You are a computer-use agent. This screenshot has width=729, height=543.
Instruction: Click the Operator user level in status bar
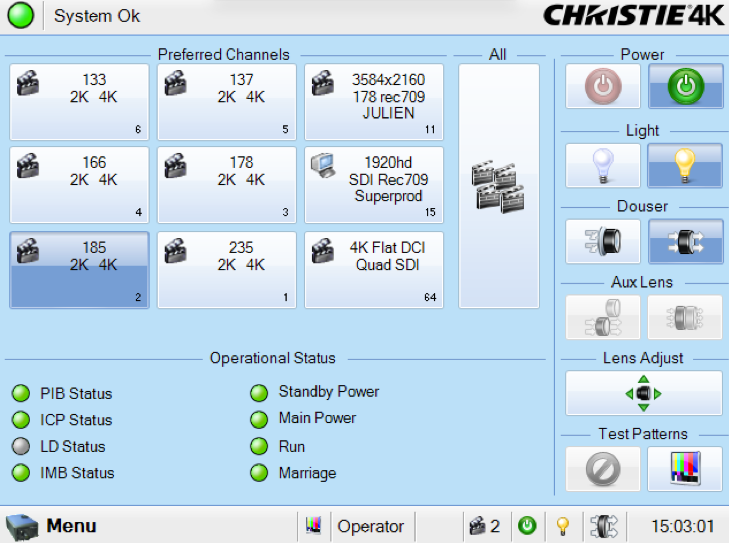click(x=370, y=526)
